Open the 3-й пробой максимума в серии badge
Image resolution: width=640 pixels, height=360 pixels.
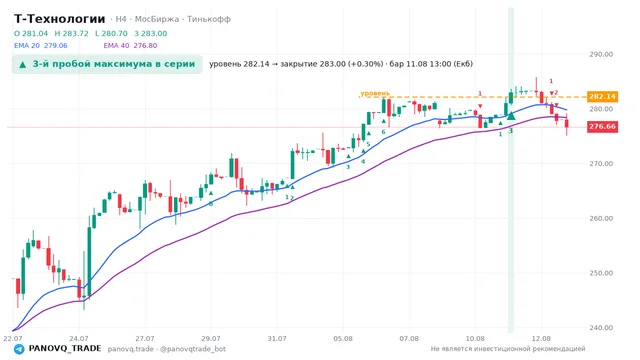[x=107, y=64]
